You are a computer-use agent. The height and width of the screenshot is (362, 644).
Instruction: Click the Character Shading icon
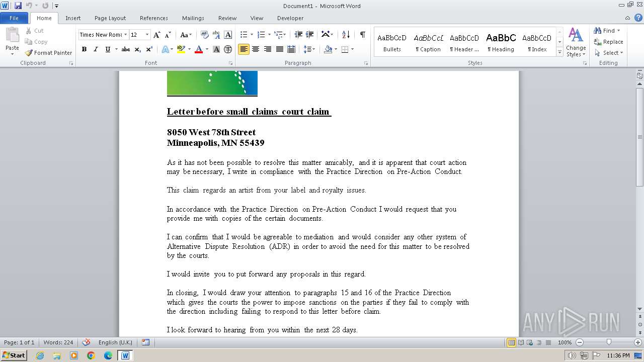216,49
